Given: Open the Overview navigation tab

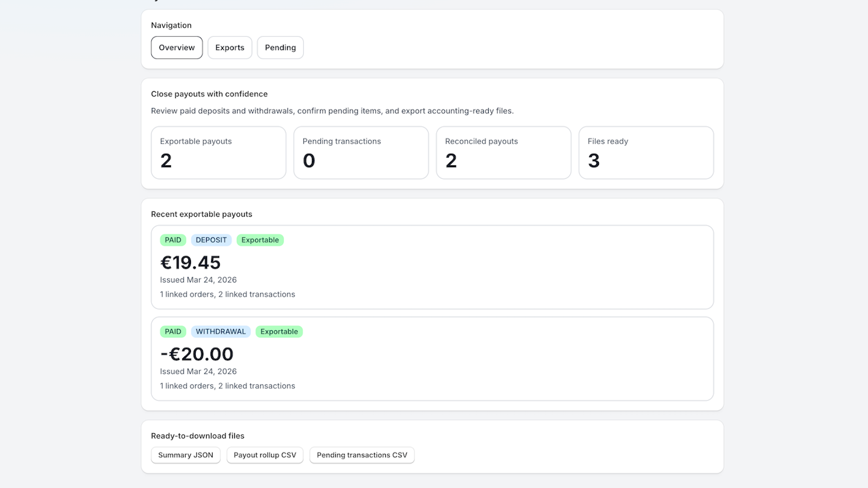Looking at the screenshot, I should [x=177, y=48].
